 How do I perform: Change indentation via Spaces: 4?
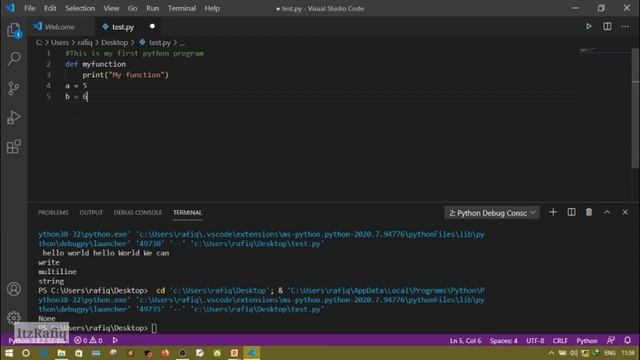click(503, 340)
